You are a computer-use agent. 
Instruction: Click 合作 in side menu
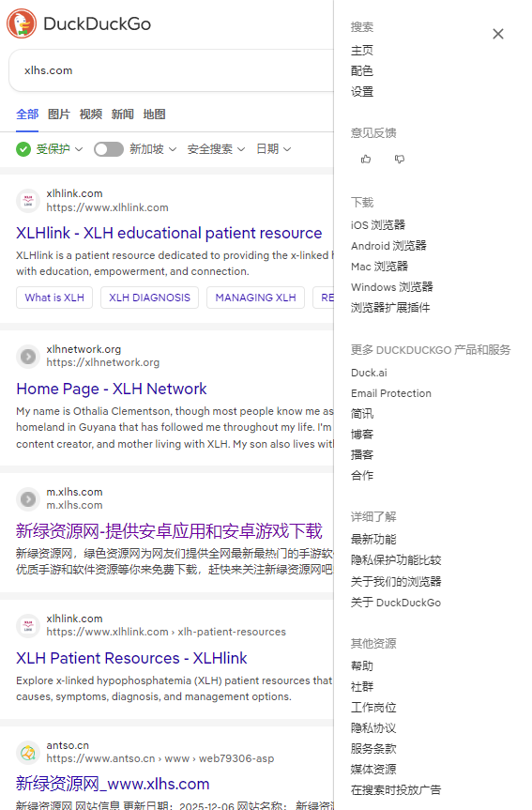pyautogui.click(x=362, y=476)
